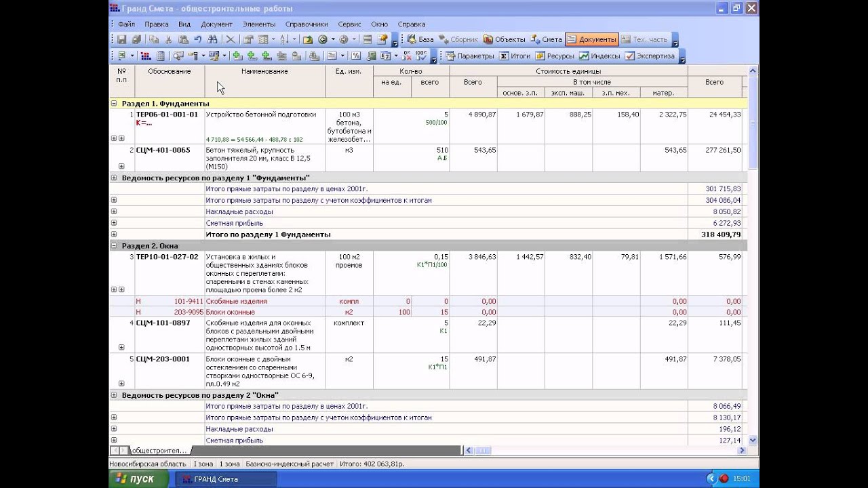Image resolution: width=868 pixels, height=488 pixels.
Task: Click the properties icon beside Delete
Action: tap(248, 40)
